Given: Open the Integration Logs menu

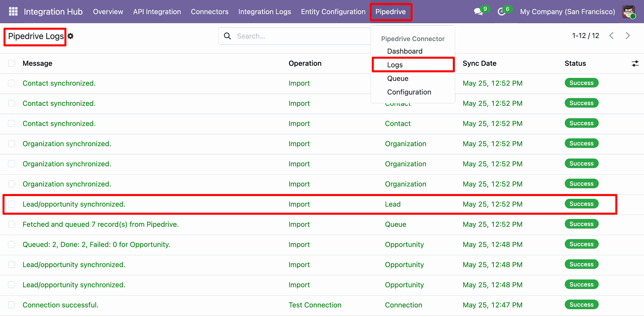Looking at the screenshot, I should click(x=265, y=12).
